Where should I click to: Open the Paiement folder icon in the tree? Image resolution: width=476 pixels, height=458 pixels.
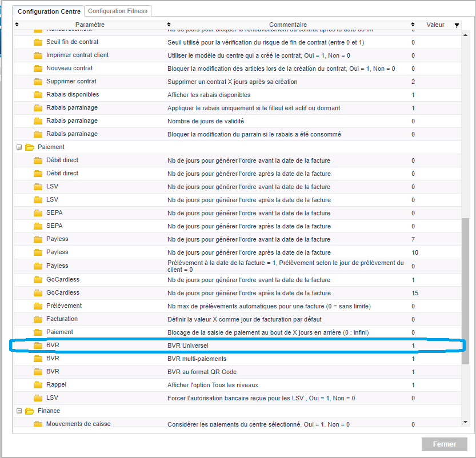(30, 147)
